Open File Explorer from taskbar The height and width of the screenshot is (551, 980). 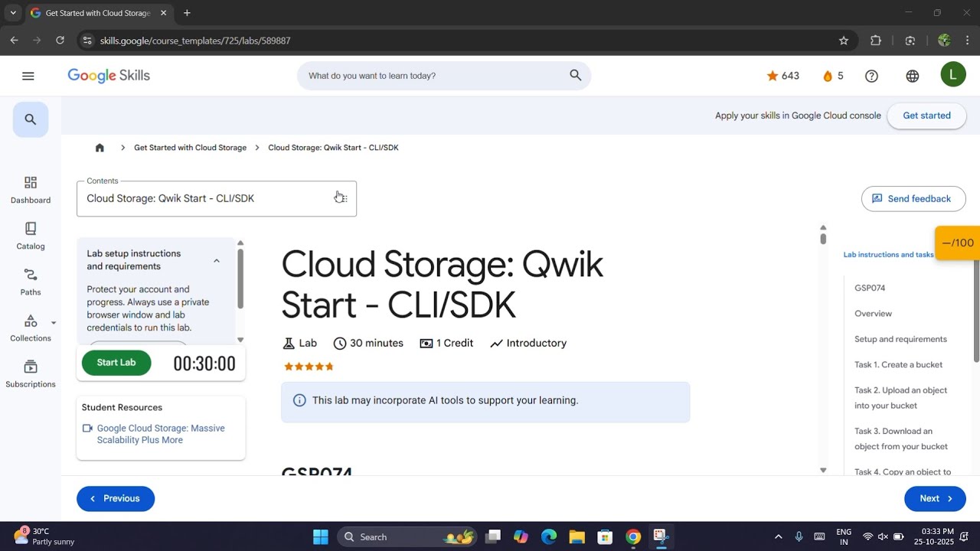pyautogui.click(x=577, y=536)
